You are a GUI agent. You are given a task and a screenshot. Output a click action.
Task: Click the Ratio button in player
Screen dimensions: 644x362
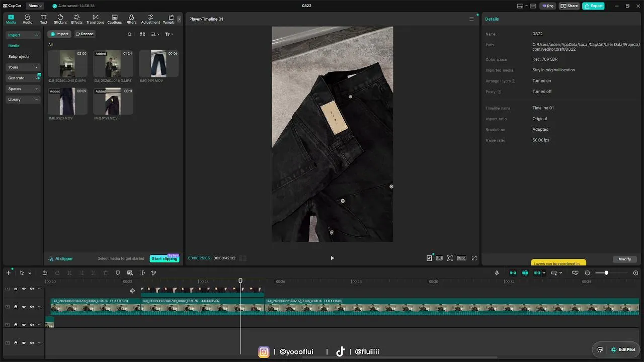[x=461, y=258]
